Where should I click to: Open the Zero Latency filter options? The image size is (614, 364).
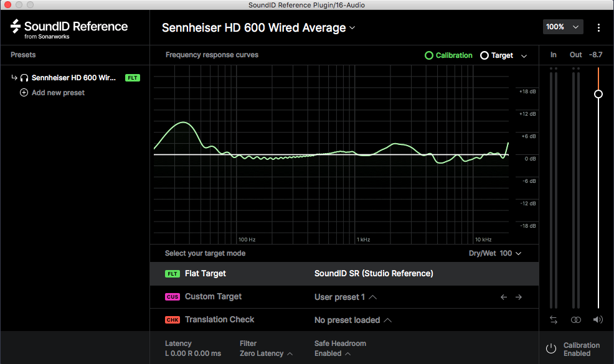[267, 353]
